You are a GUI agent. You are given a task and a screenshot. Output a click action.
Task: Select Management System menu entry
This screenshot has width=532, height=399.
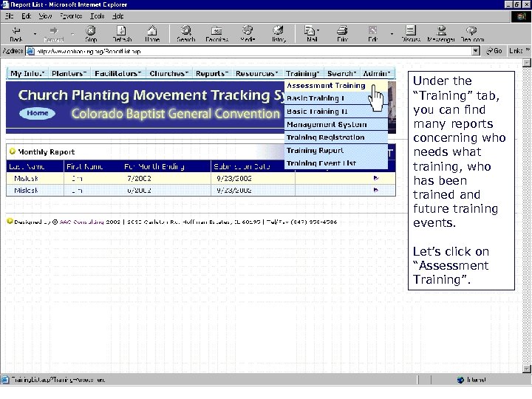(336, 125)
